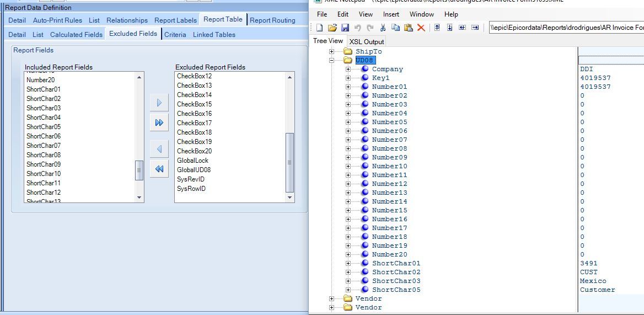Cut selection with the scissors icon
The width and height of the screenshot is (644, 315).
point(383,28)
